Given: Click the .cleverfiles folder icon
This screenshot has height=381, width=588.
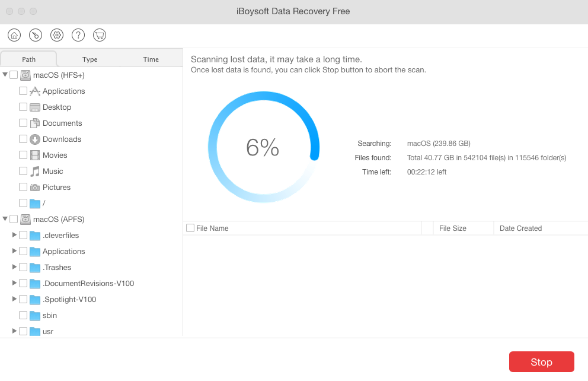Looking at the screenshot, I should pyautogui.click(x=35, y=236).
